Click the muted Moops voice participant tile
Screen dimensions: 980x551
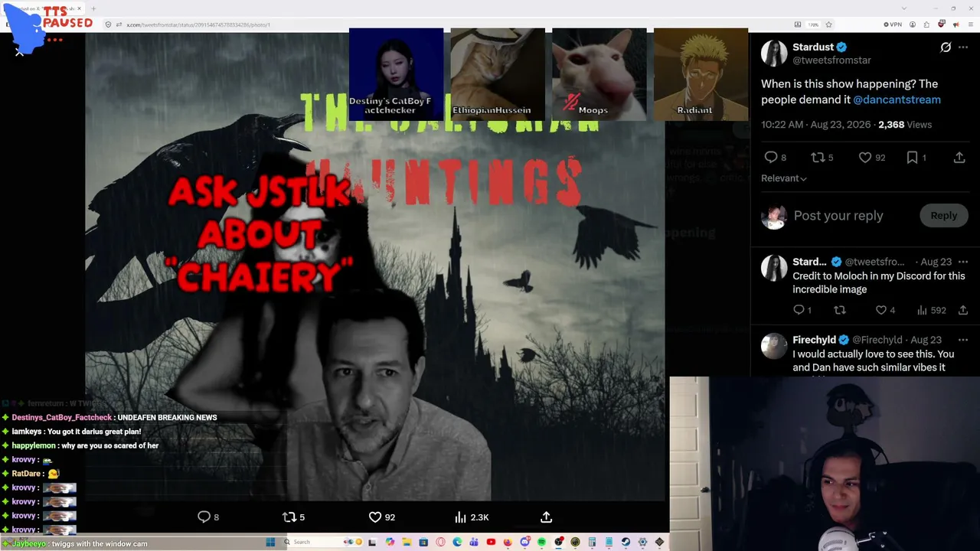(599, 74)
